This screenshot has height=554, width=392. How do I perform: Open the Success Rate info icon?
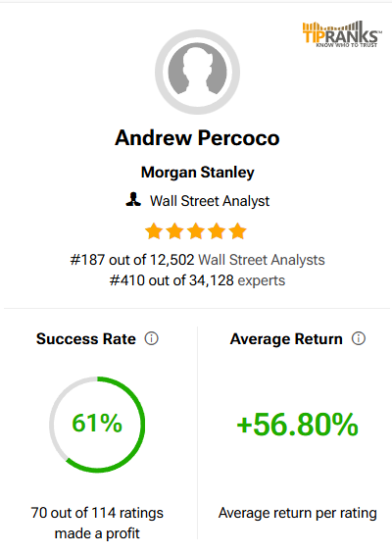point(152,338)
